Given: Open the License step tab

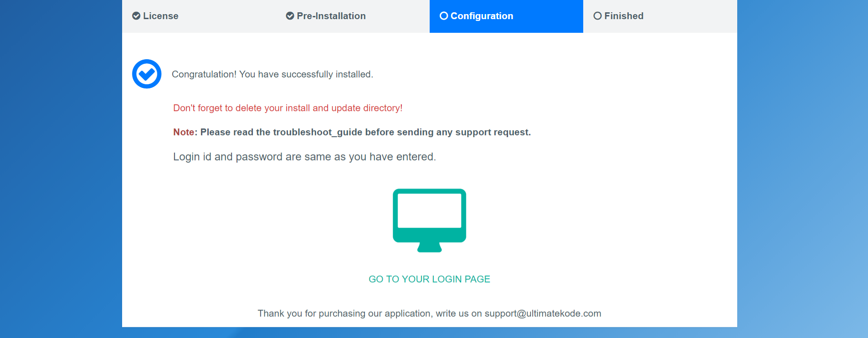Looking at the screenshot, I should coord(199,16).
